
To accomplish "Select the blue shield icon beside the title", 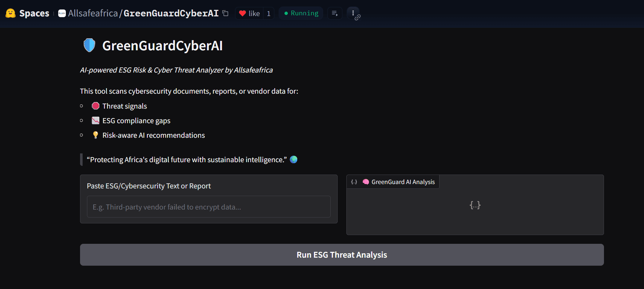I will coord(89,46).
